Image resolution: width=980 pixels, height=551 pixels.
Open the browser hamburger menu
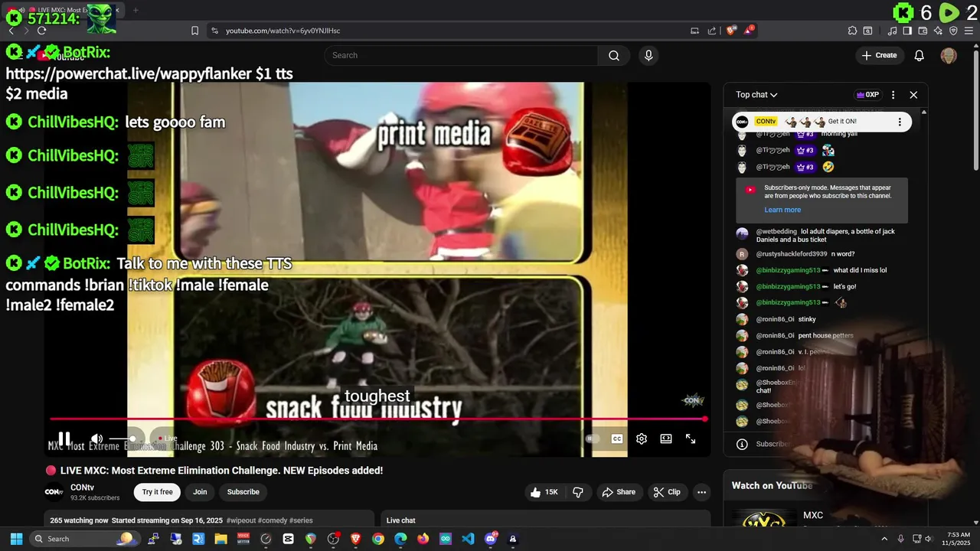[x=969, y=31]
